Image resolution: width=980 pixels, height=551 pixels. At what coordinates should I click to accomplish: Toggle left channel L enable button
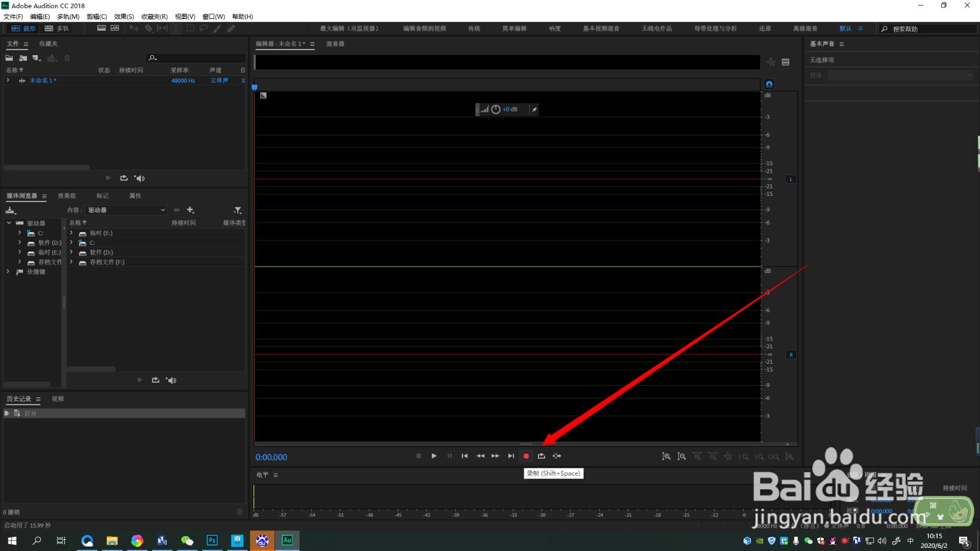(791, 179)
